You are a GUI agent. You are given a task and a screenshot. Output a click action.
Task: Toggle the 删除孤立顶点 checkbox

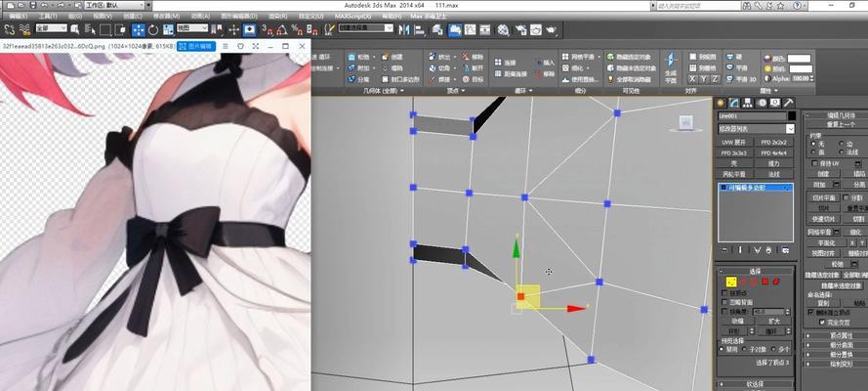[x=811, y=312]
